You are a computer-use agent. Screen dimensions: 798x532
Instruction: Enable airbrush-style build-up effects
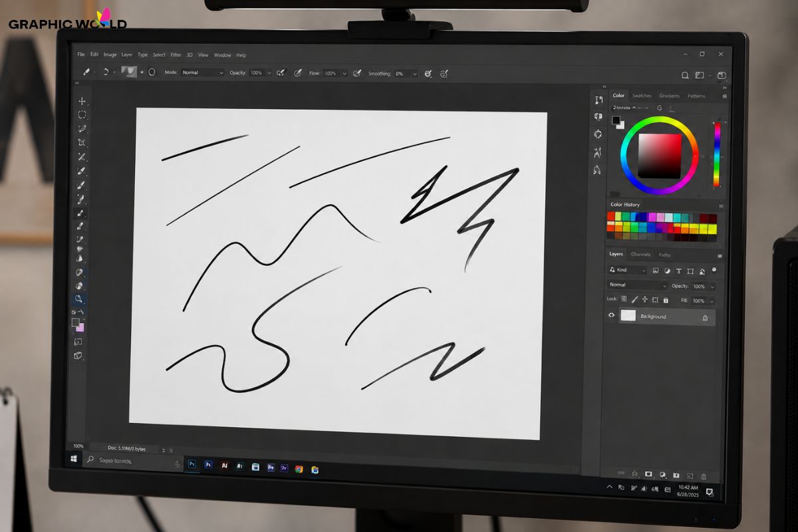pyautogui.click(x=357, y=73)
